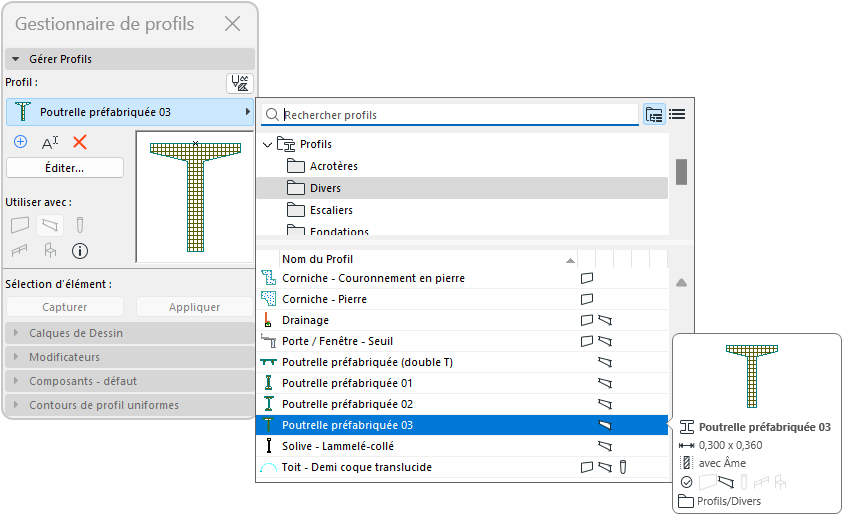The width and height of the screenshot is (843, 515).
Task: Open the profile info icon
Action: (x=80, y=251)
